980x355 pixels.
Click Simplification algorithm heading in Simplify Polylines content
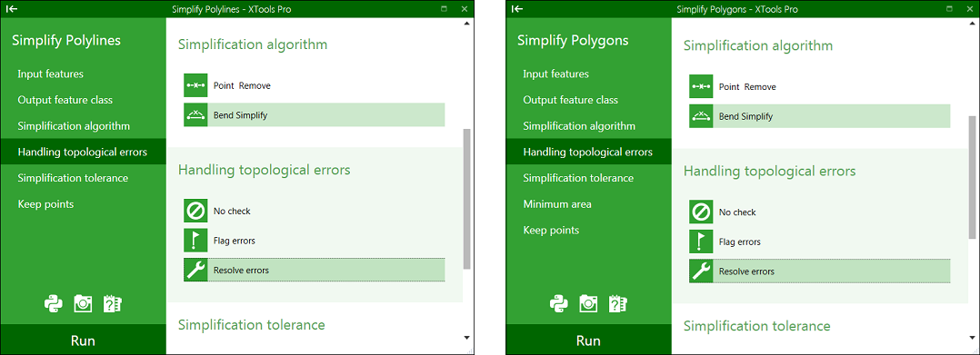pos(253,44)
